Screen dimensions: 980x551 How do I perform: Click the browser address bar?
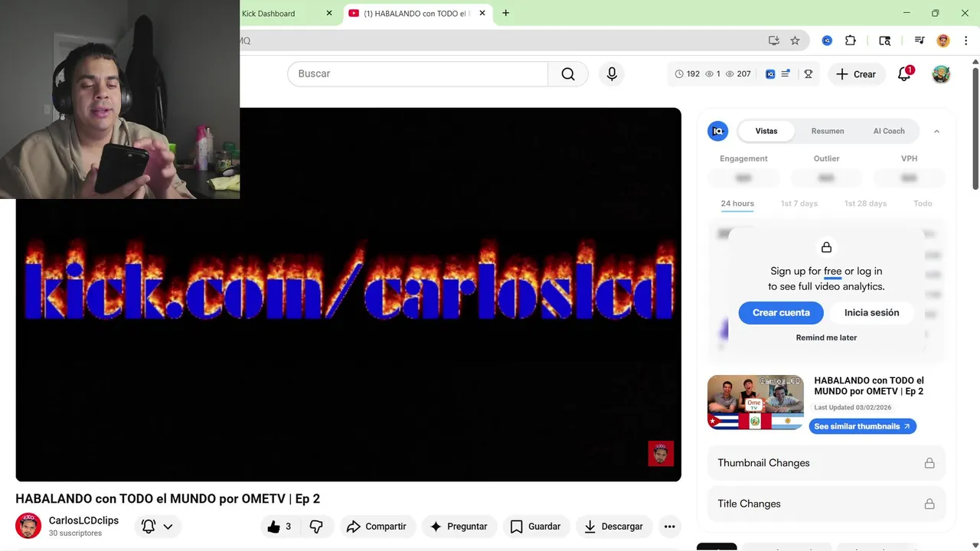point(501,41)
